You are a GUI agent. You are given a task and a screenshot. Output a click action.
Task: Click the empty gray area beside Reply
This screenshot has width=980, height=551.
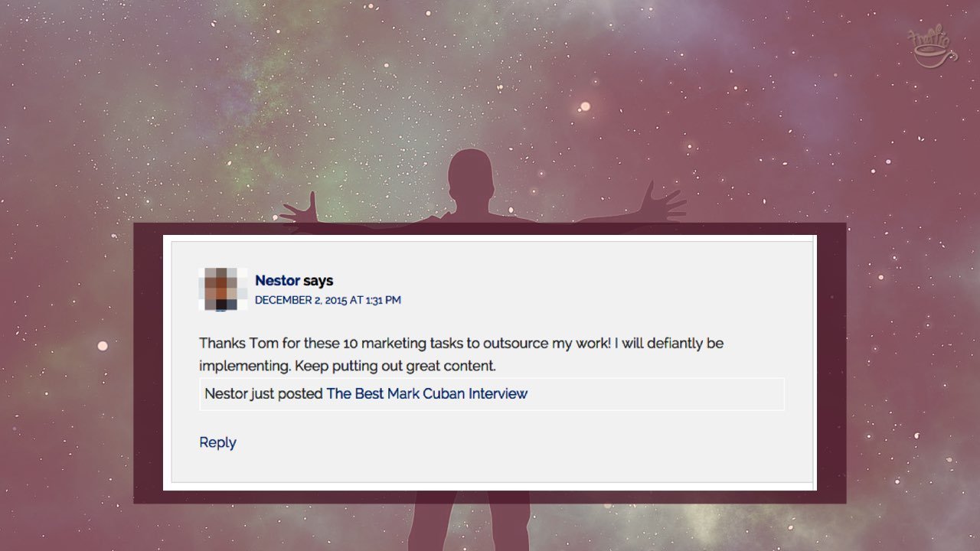coord(521,444)
